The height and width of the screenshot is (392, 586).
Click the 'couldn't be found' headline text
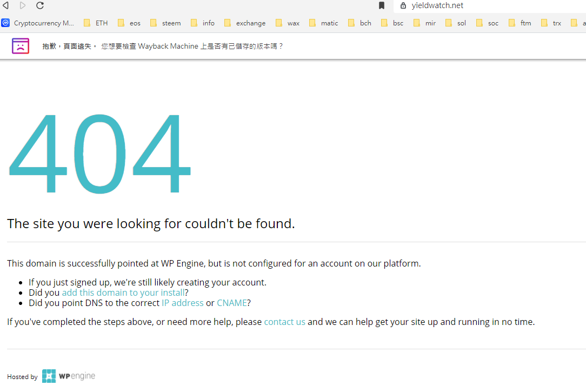[x=151, y=223]
